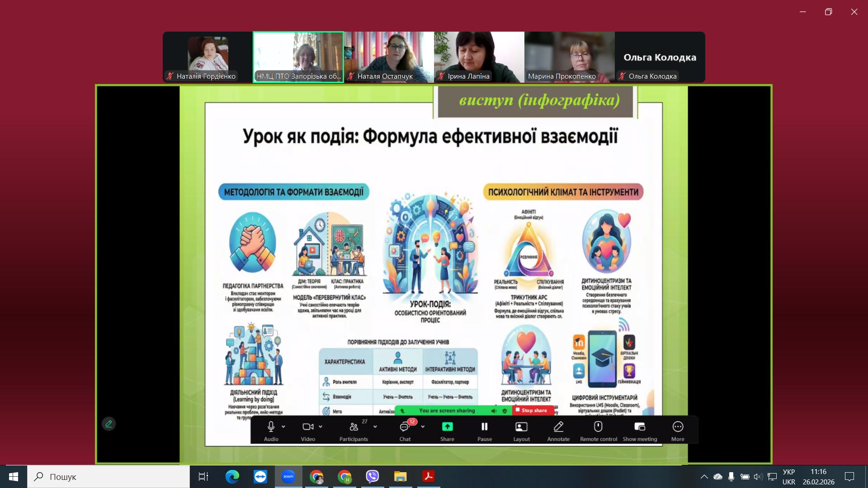
Task: Open the More options menu
Action: (x=678, y=427)
